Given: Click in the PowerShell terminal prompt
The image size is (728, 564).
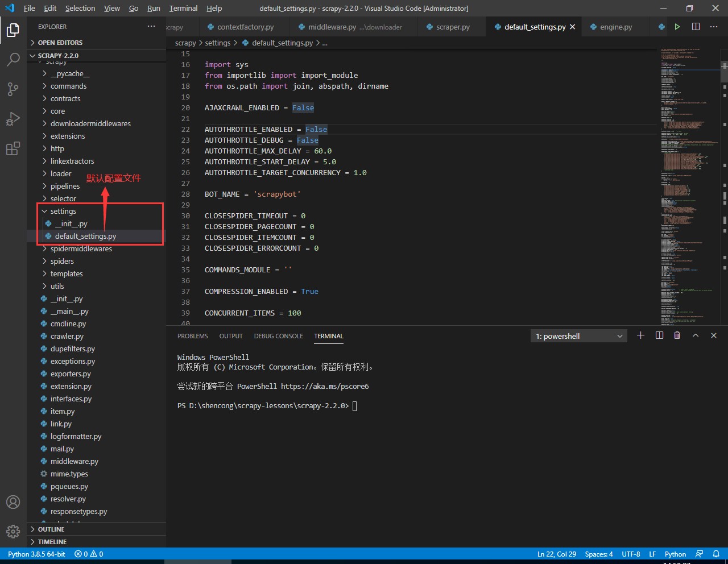Looking at the screenshot, I should point(354,406).
